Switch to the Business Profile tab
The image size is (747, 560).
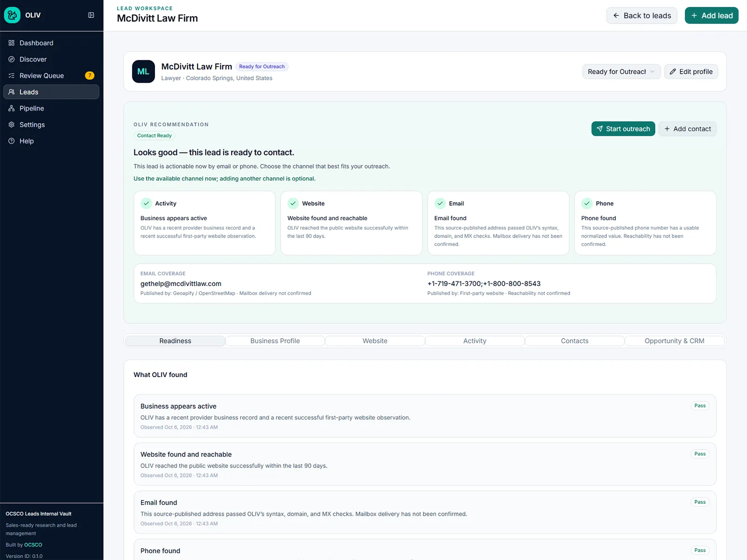pos(275,341)
